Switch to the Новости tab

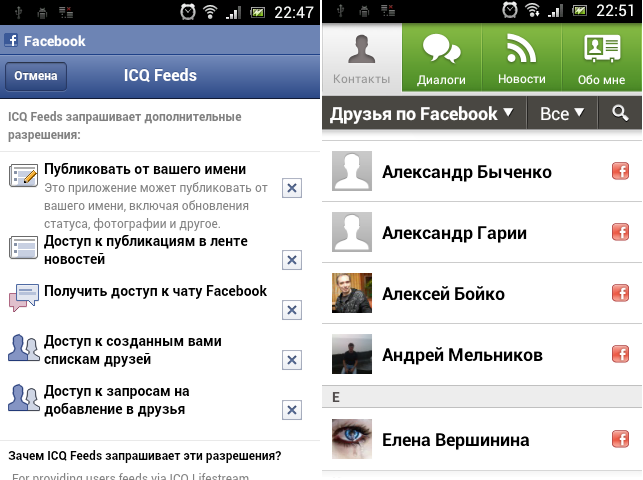click(521, 57)
